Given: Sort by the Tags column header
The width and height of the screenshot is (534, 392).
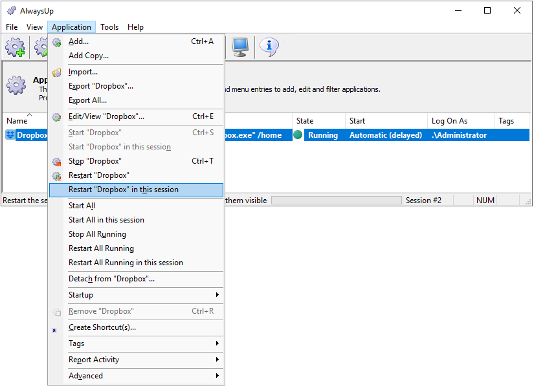Looking at the screenshot, I should coord(512,121).
